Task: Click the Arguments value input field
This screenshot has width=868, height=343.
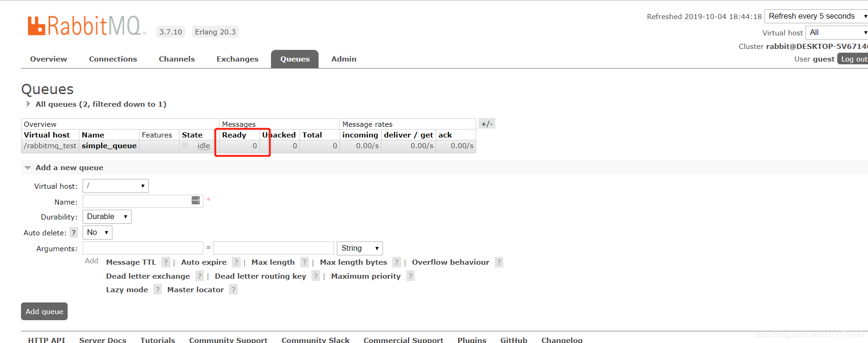Action: tap(274, 248)
